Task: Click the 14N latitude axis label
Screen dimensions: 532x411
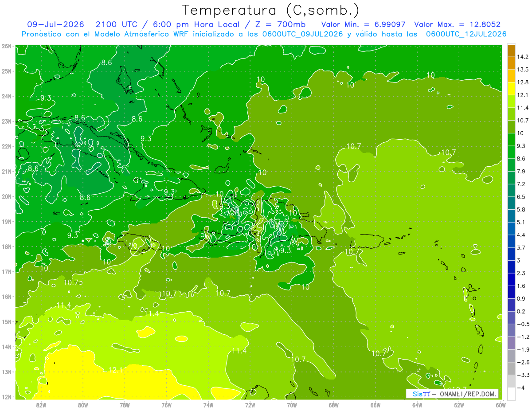Action: (6, 347)
